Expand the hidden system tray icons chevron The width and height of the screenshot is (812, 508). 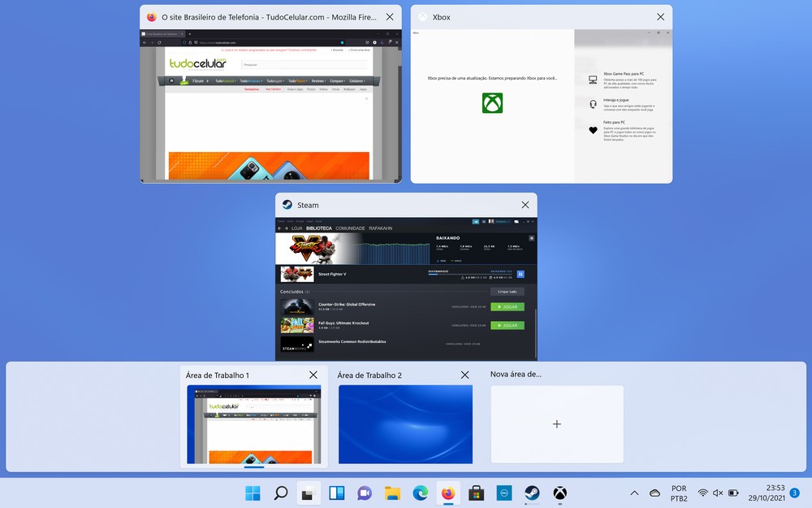pos(634,493)
